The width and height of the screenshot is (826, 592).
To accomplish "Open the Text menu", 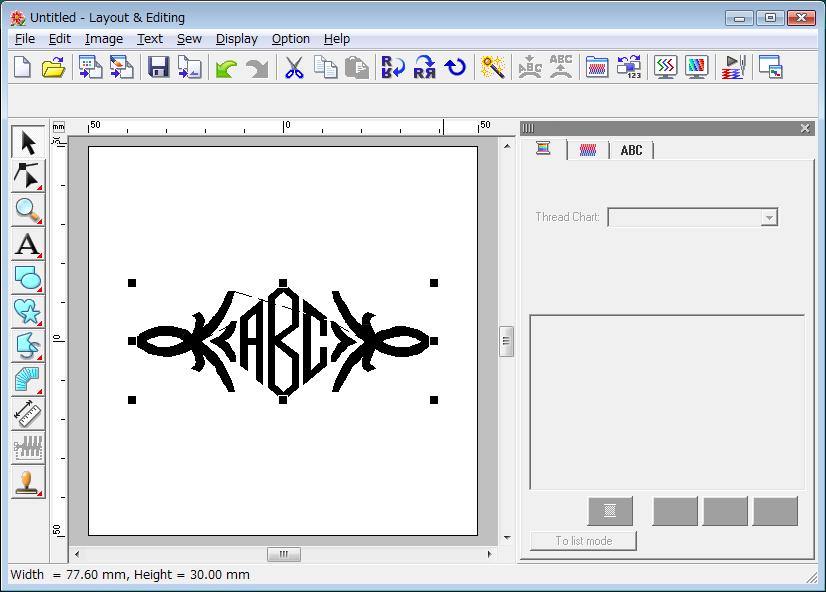I will [x=150, y=39].
